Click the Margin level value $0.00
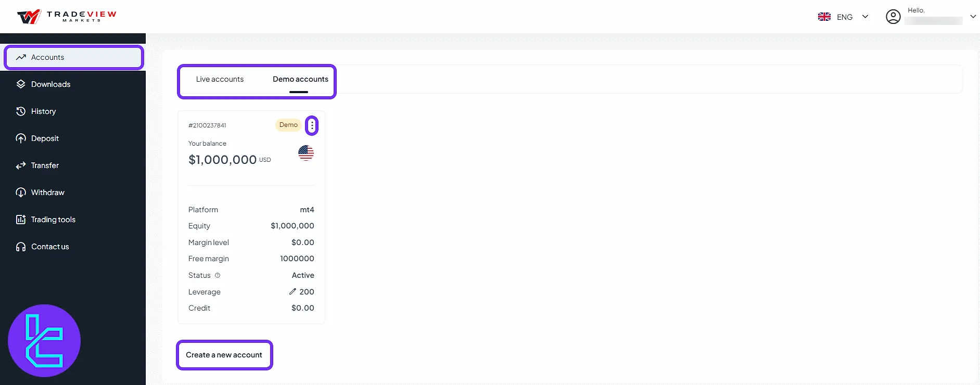 point(303,242)
